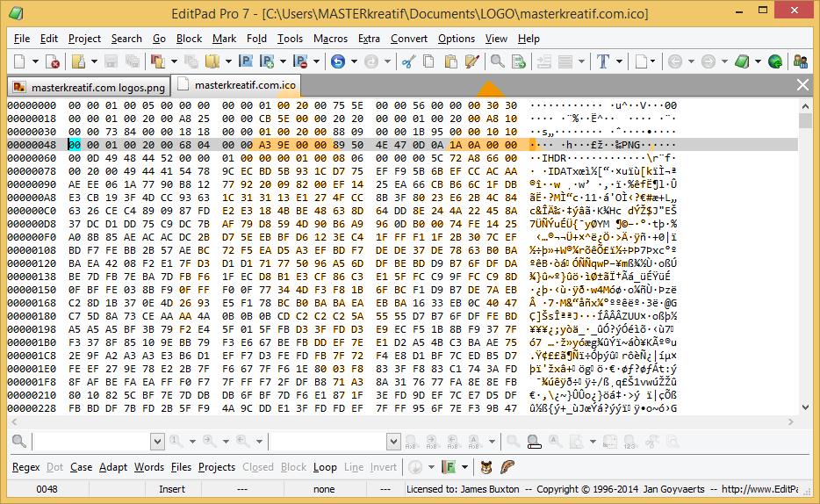Open the File menu
Image resolution: width=820 pixels, height=504 pixels.
[x=21, y=39]
